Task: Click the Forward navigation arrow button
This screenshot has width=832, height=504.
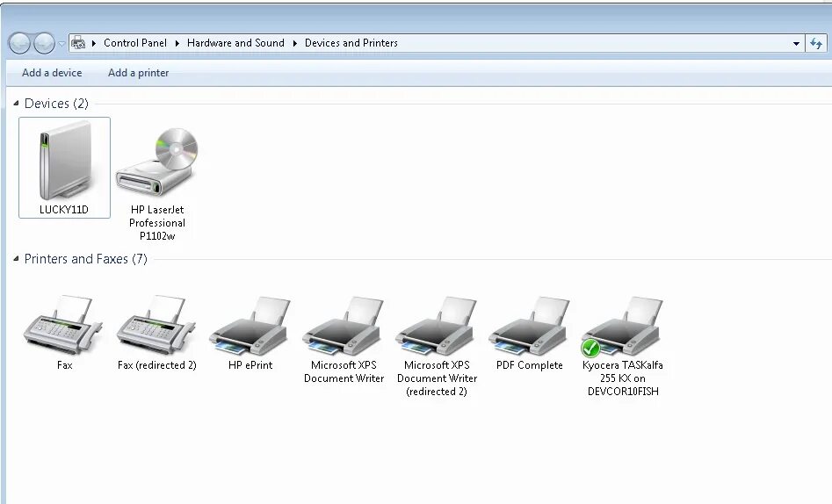Action: [44, 44]
